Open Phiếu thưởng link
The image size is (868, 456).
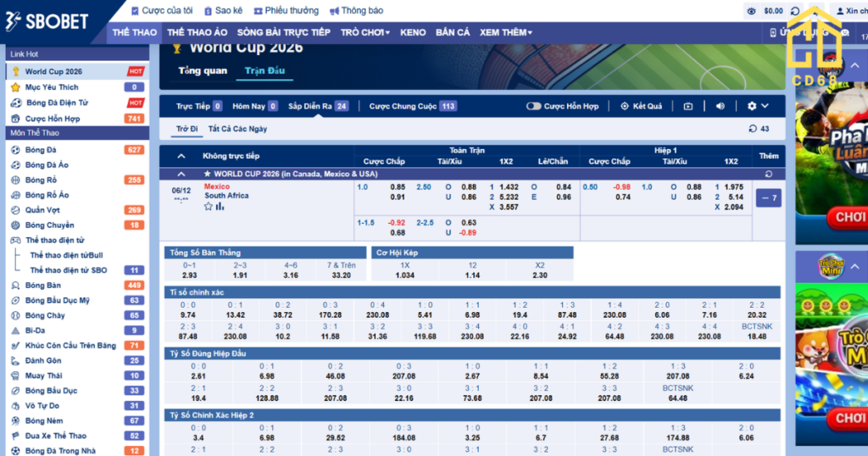(x=287, y=10)
